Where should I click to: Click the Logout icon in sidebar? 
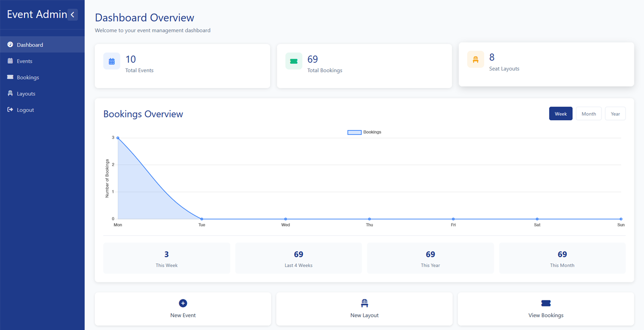(10, 110)
